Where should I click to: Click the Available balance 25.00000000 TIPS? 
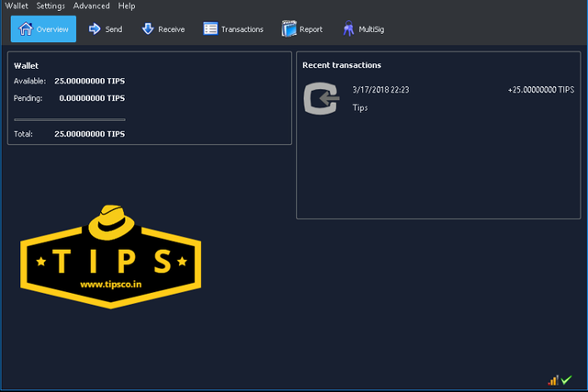90,81
